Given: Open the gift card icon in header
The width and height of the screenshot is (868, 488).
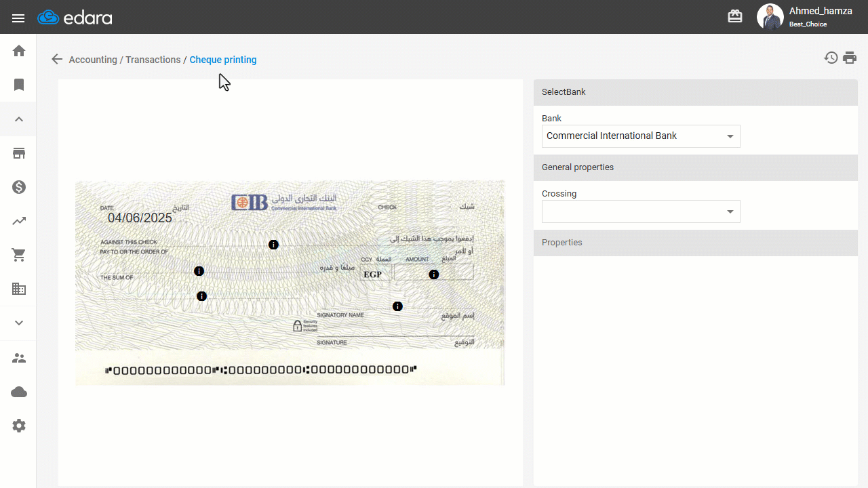Looking at the screenshot, I should tap(735, 16).
